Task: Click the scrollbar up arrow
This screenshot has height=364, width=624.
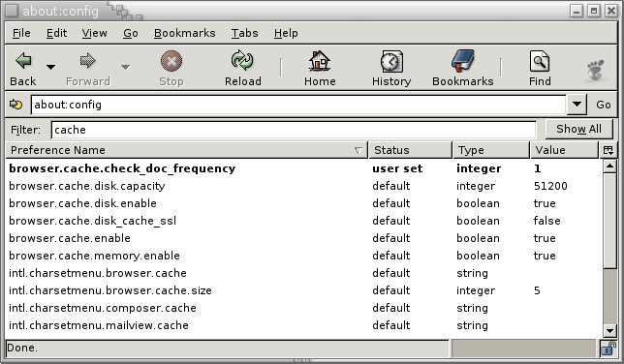Action: [609, 166]
